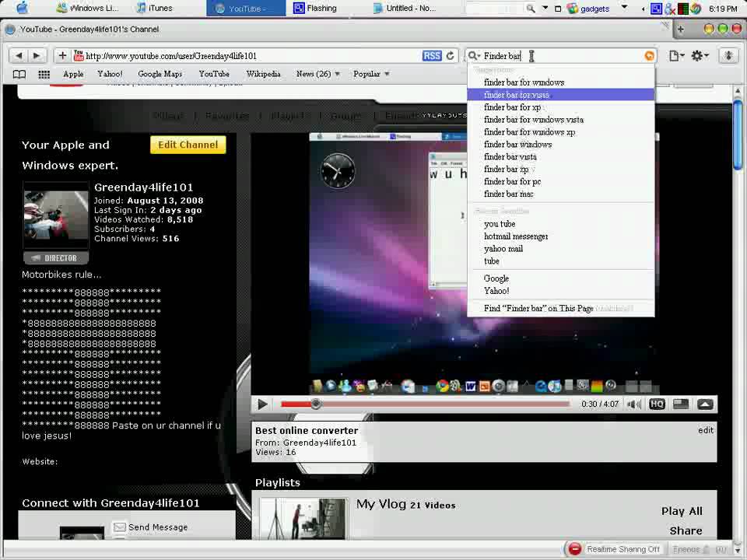Click the magnifier icon in top bar

[x=530, y=8]
